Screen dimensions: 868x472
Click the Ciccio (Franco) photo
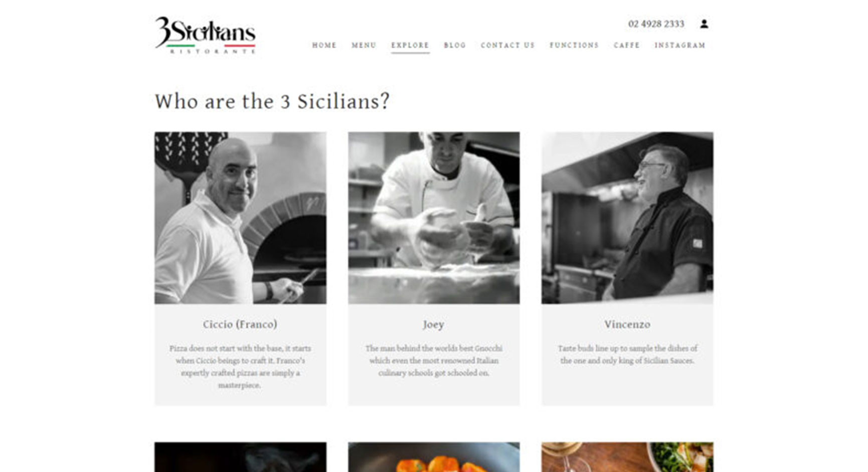pyautogui.click(x=240, y=218)
